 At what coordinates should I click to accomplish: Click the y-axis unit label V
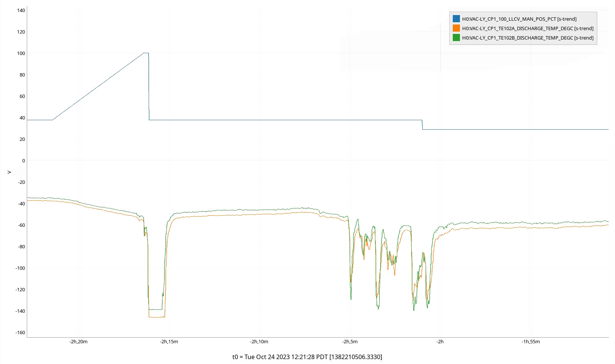pyautogui.click(x=9, y=172)
